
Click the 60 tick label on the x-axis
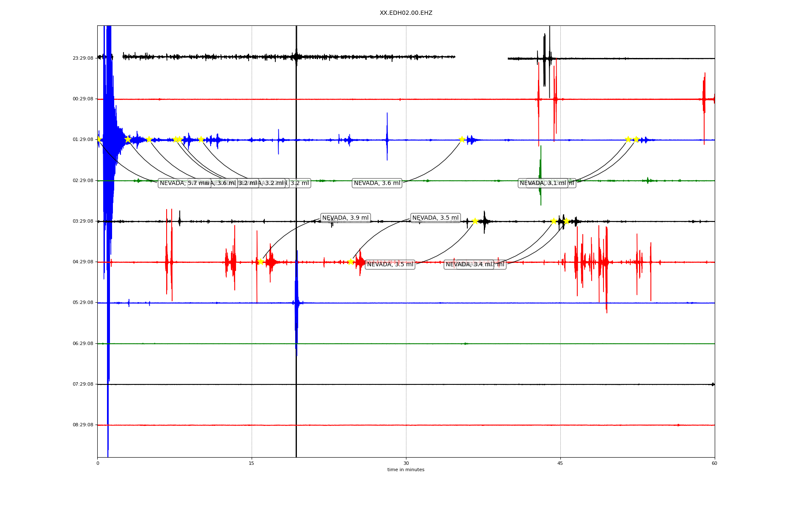click(x=714, y=463)
